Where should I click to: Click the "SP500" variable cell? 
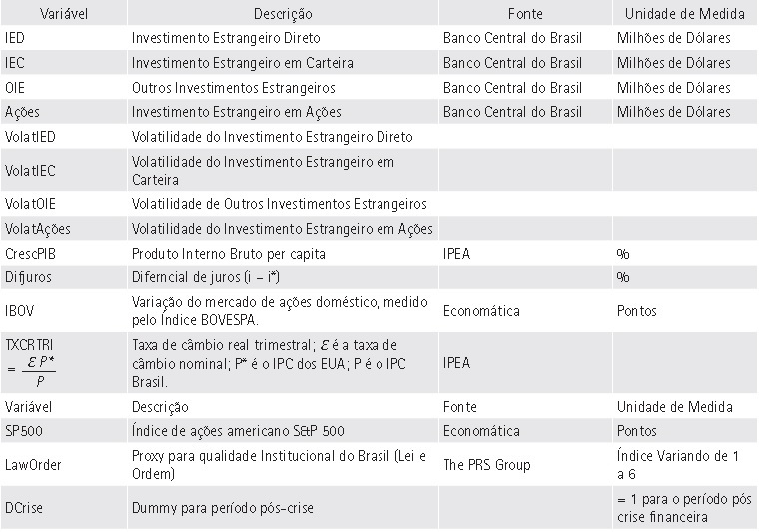24,431
